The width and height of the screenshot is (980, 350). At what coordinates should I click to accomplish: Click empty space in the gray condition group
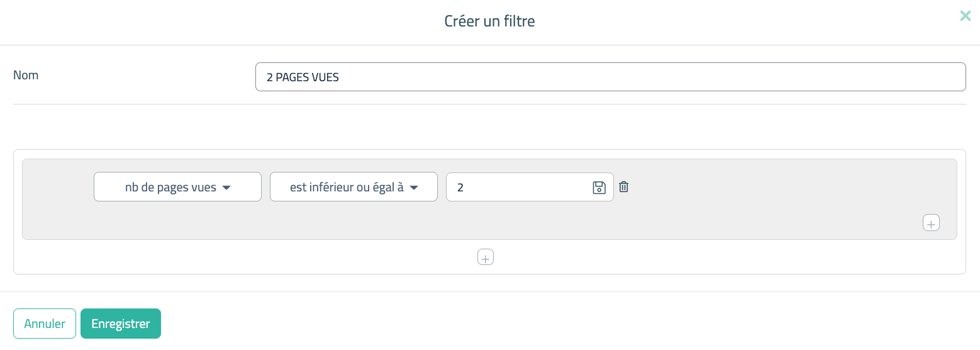[755, 201]
